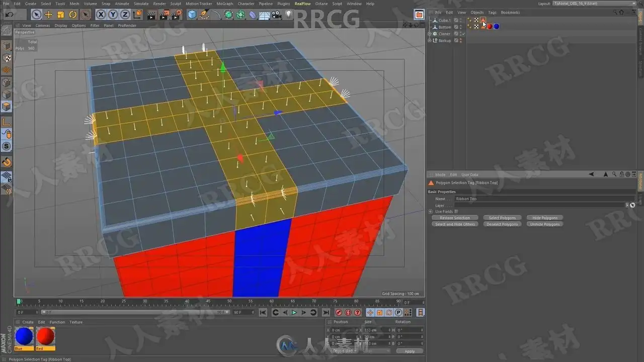This screenshot has height=362, width=644.
Task: Open the Simulate menu
Action: [x=141, y=4]
